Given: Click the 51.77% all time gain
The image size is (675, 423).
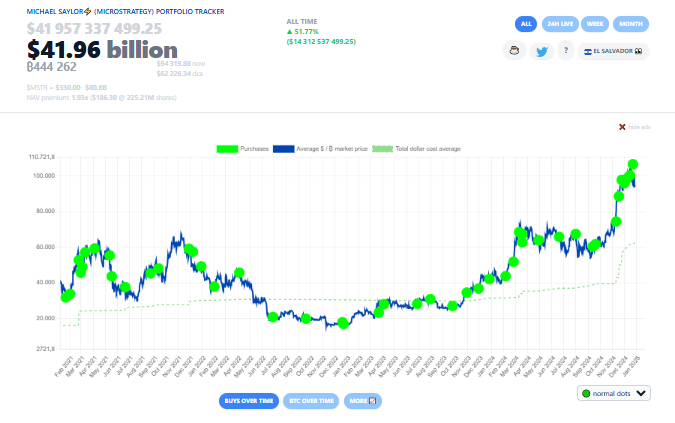Looking at the screenshot, I should point(303,32).
